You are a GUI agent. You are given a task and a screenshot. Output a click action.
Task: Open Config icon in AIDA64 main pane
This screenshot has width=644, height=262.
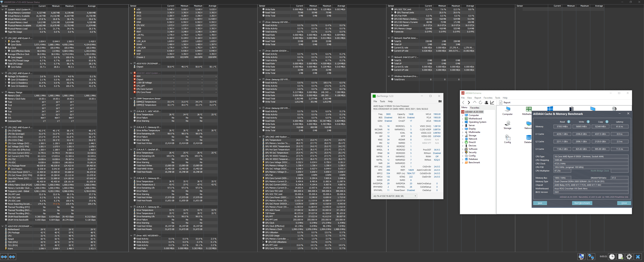pos(507,139)
